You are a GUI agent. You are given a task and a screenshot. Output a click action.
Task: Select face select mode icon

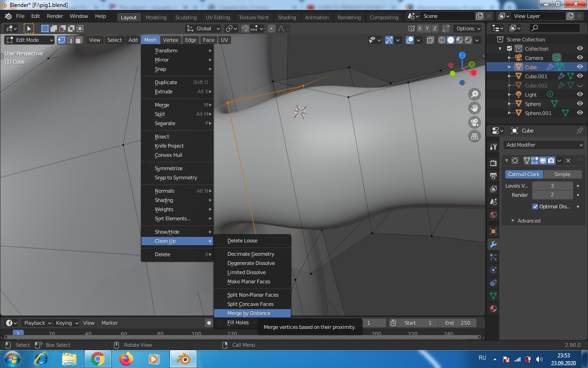[79, 40]
